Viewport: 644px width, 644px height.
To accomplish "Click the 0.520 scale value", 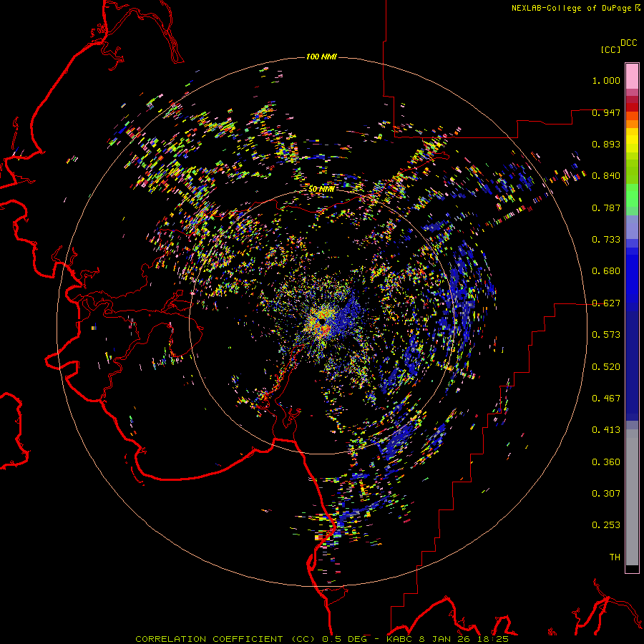I will pos(606,367).
